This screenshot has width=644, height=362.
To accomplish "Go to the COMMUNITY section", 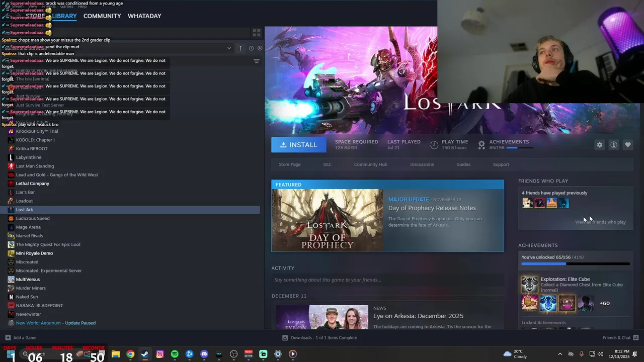I will click(x=102, y=16).
